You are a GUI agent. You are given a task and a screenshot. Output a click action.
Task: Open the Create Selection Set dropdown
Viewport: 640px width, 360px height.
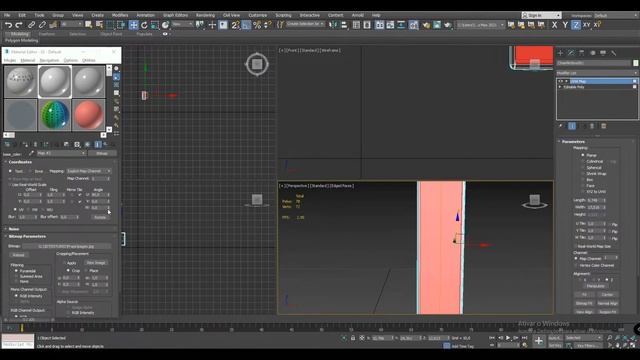(305, 24)
